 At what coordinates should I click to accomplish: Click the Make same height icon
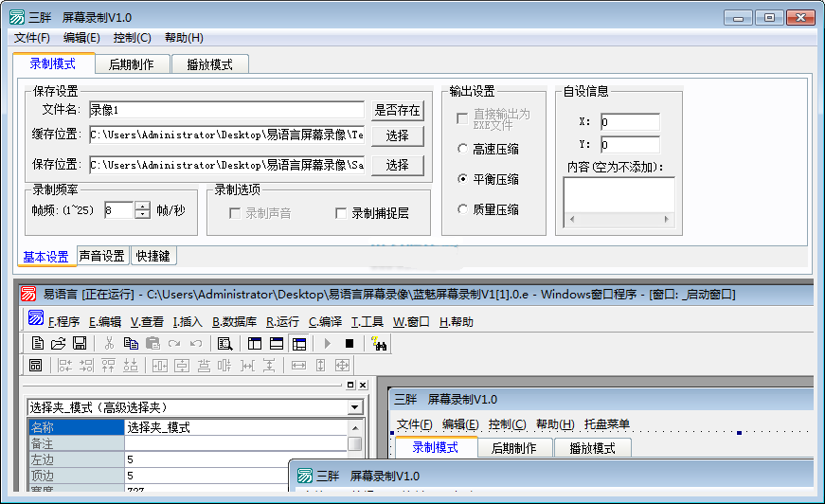pyautogui.click(x=320, y=365)
